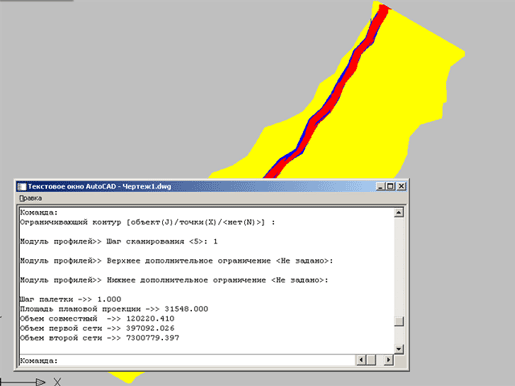Click the horizontal scrollbar thumb
Screen dimensions: 515x386
click(371, 360)
